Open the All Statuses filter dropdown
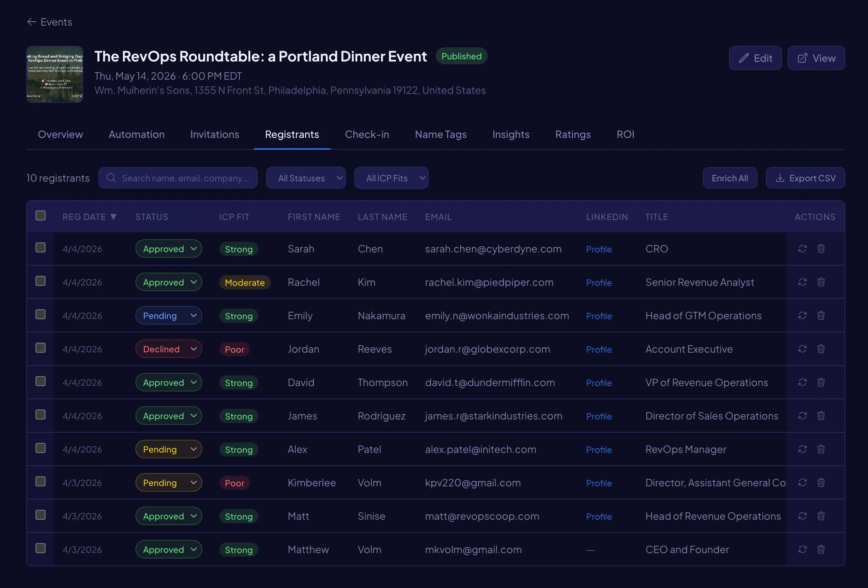This screenshot has height=588, width=868. click(x=306, y=178)
